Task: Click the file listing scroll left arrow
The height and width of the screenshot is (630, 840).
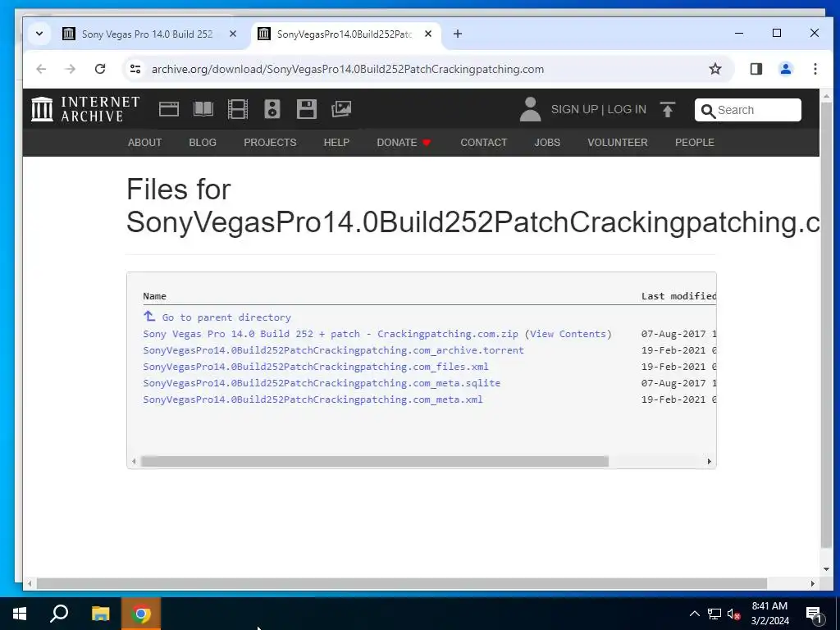Action: click(x=134, y=461)
